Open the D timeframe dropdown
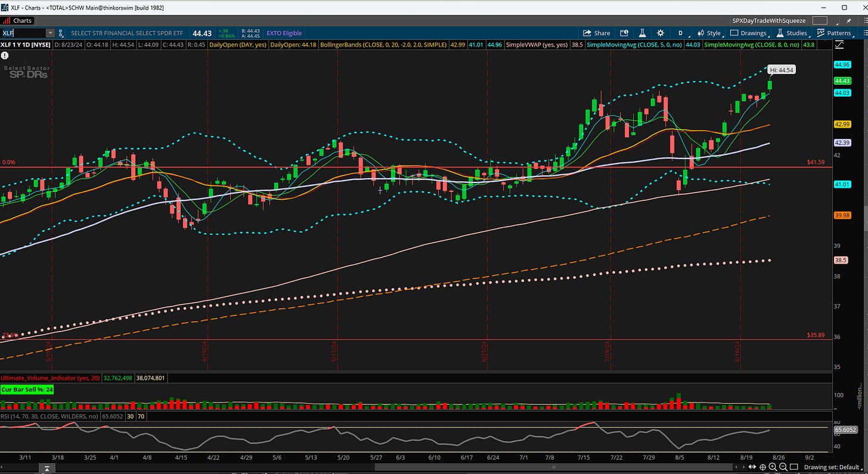 [680, 33]
